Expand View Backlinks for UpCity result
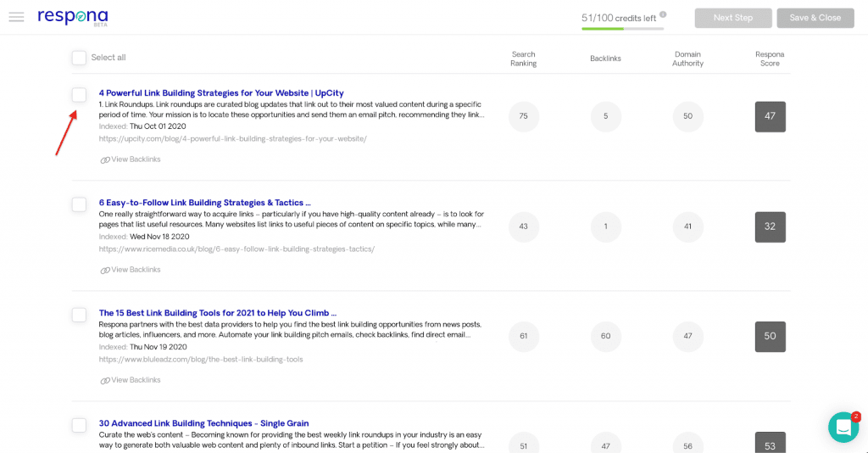868x453 pixels. click(131, 159)
